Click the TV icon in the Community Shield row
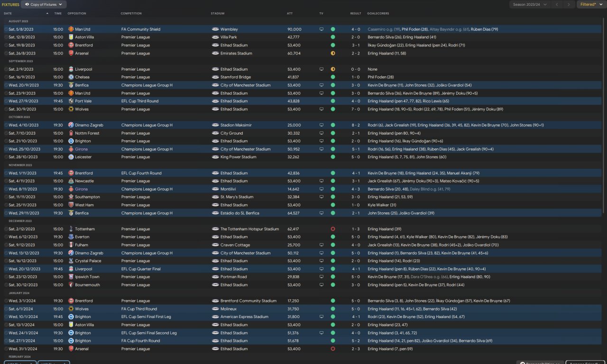The width and height of the screenshot is (607, 364). coord(322,29)
